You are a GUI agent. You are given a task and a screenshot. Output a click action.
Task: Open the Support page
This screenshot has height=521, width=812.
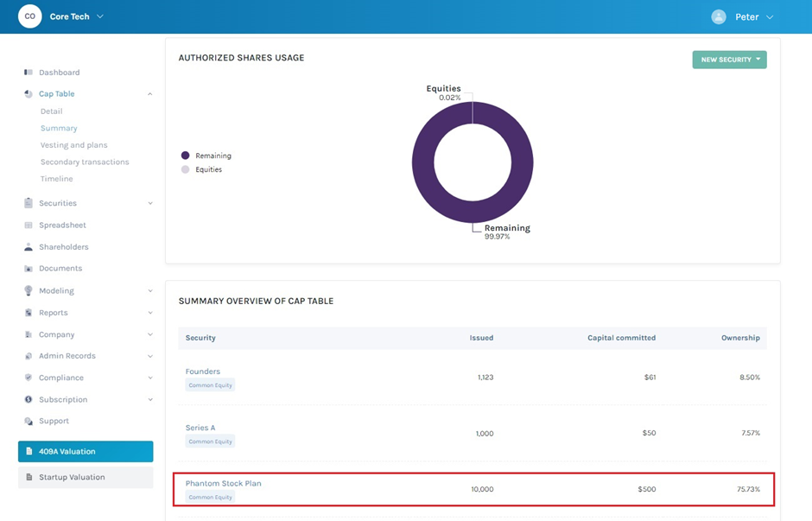click(54, 421)
